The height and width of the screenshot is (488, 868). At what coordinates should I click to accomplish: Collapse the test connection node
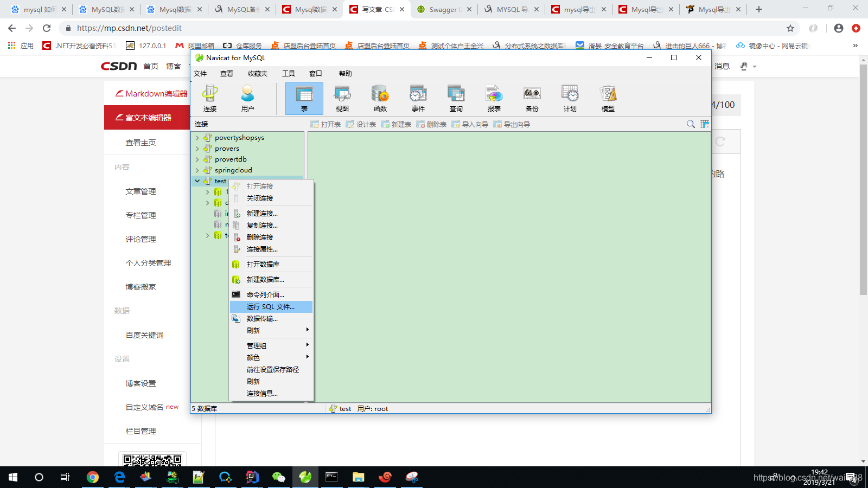(x=197, y=181)
